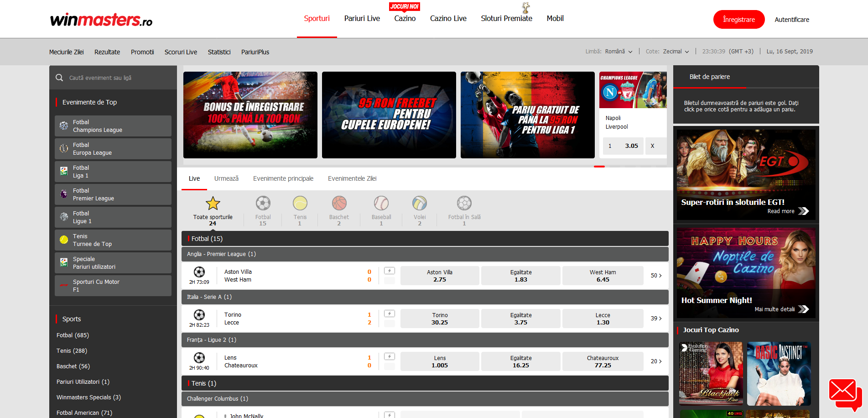This screenshot has height=418, width=868.
Task: Filter live events by Baseball icon
Action: 381,203
